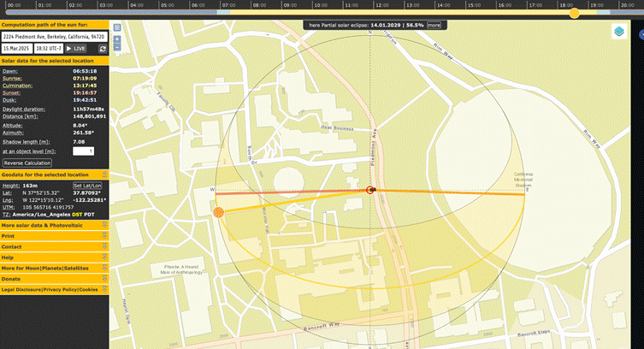Zoom in on the map
The height and width of the screenshot is (349, 644).
[x=117, y=39]
